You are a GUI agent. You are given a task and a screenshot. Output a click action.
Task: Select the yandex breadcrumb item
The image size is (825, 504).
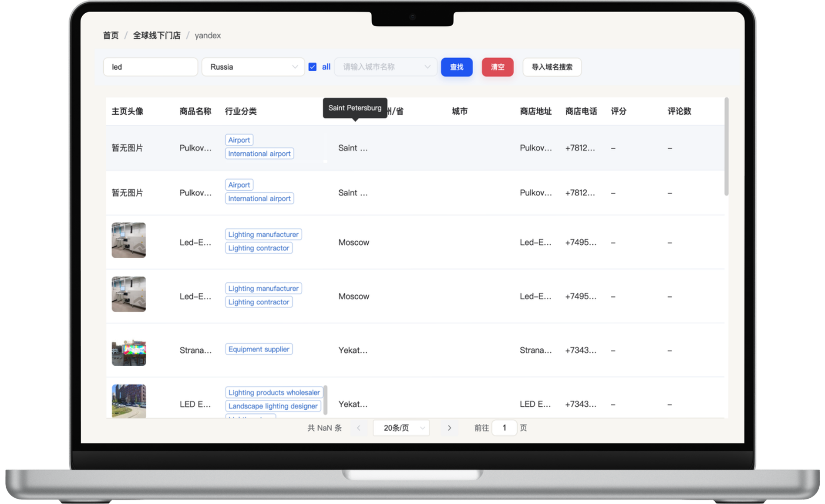click(x=207, y=36)
